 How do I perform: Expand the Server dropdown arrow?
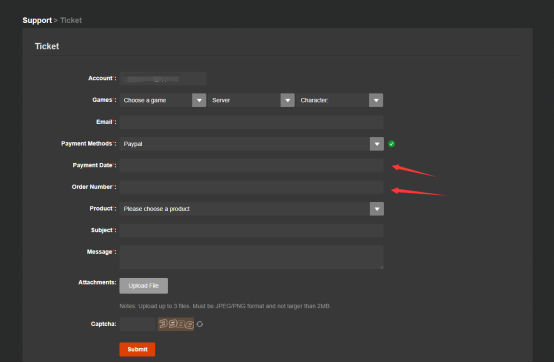click(288, 100)
